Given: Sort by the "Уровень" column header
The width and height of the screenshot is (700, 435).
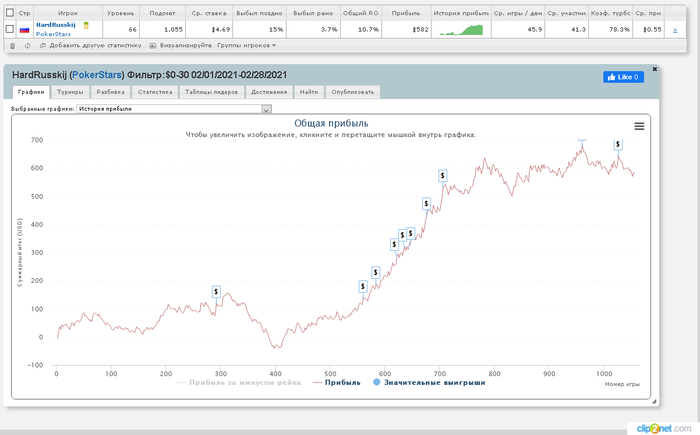Looking at the screenshot, I should (x=121, y=13).
